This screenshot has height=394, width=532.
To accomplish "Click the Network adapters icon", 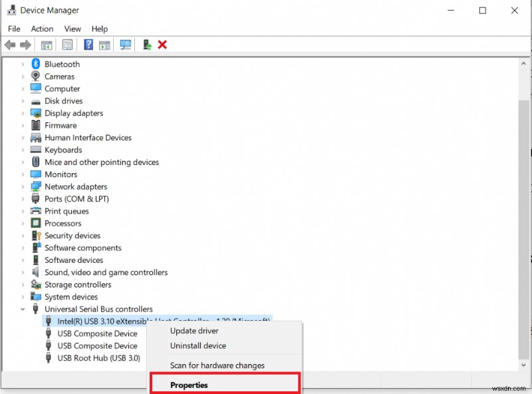I will [36, 186].
